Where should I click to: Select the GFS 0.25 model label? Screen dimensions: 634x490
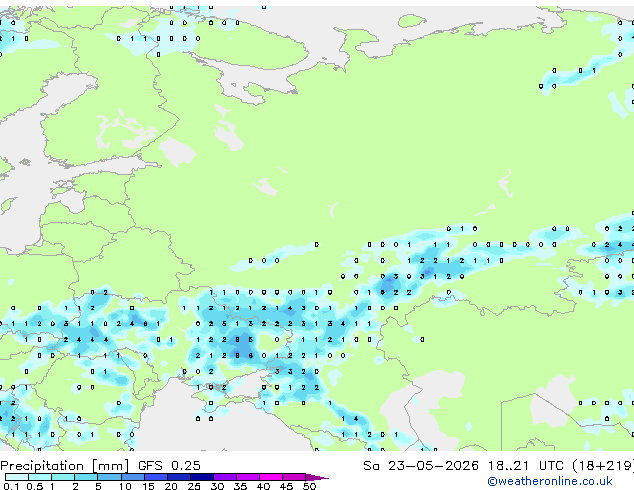(169, 466)
